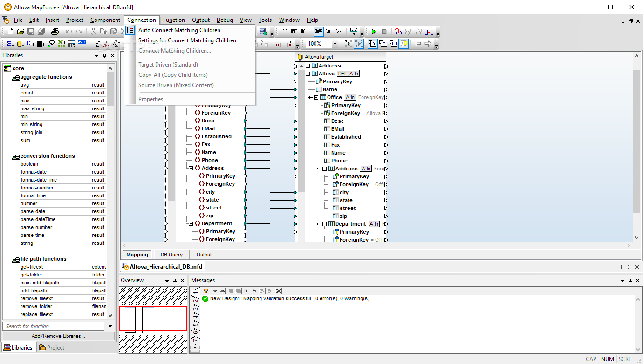The image size is (643, 364).
Task: Select the format-dateTime function row
Action: pos(63,180)
